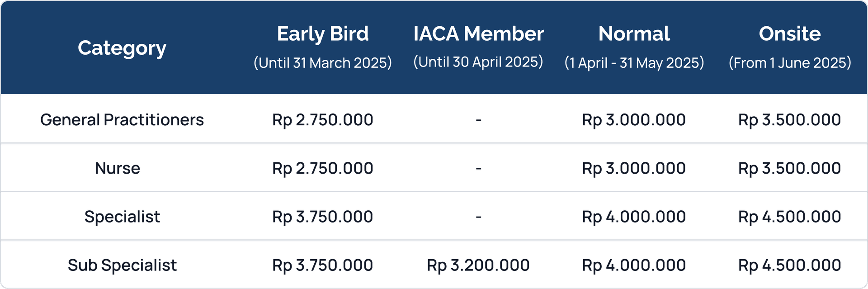868x289 pixels.
Task: Click General Practitioners Early Bird price
Action: pos(323,120)
